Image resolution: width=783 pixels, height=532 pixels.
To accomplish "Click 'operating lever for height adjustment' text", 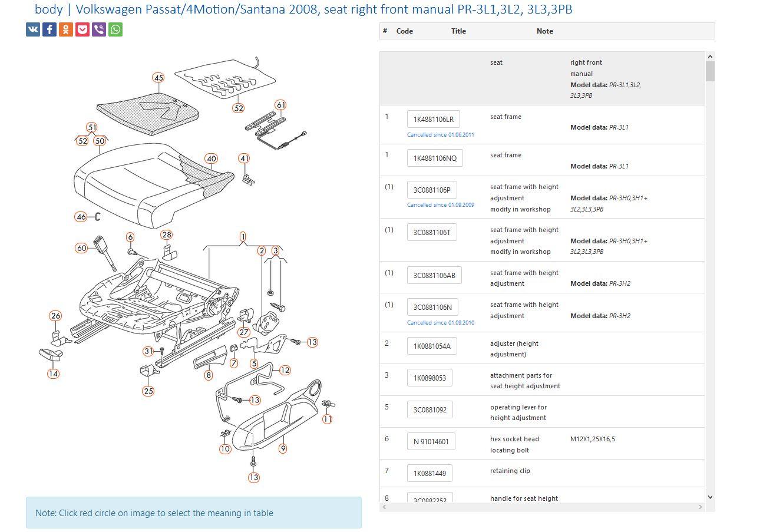I will coord(518,412).
